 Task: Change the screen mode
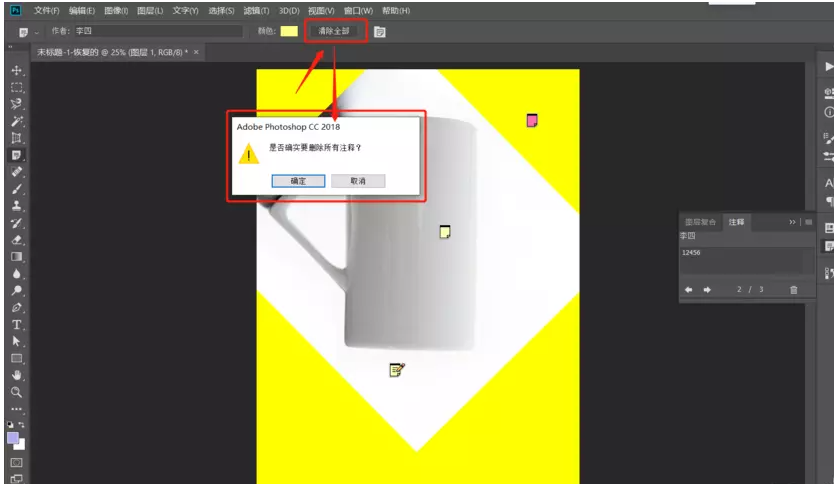[x=16, y=478]
